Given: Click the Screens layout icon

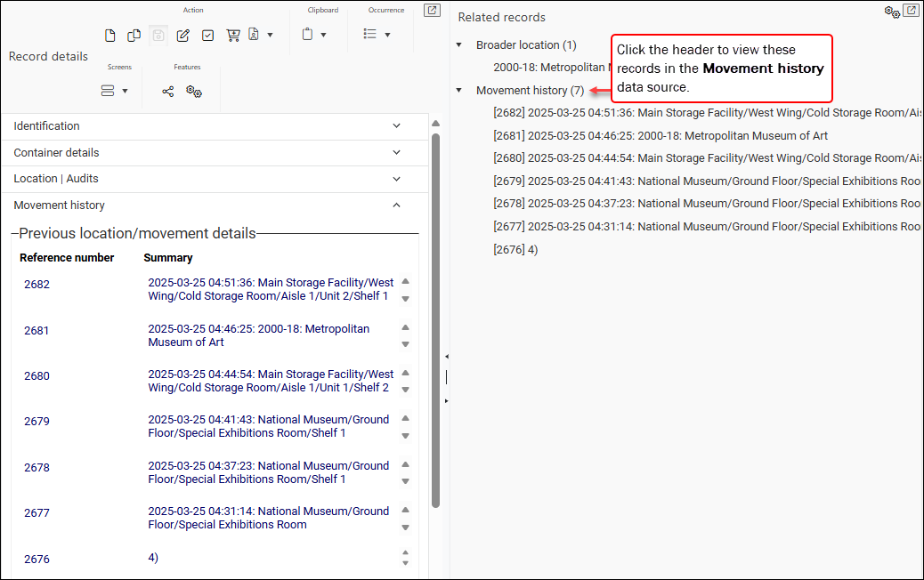Looking at the screenshot, I should pos(107,91).
